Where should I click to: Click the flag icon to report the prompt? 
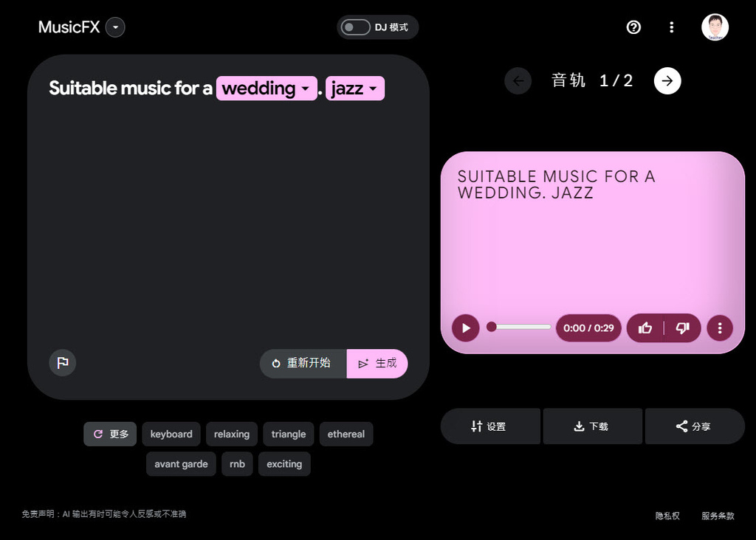62,362
